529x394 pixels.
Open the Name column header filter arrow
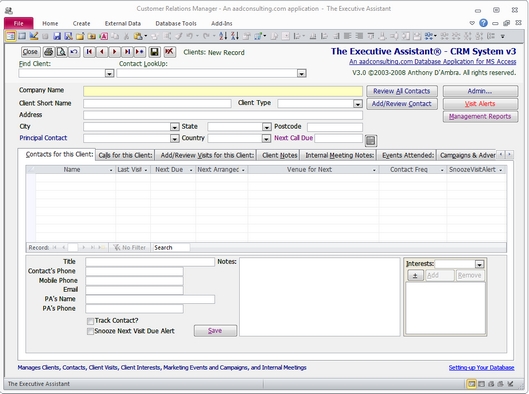click(x=111, y=170)
